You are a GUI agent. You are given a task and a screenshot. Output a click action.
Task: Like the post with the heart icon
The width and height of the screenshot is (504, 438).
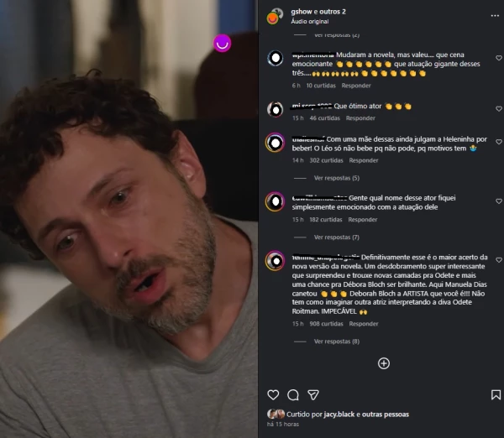pyautogui.click(x=273, y=394)
